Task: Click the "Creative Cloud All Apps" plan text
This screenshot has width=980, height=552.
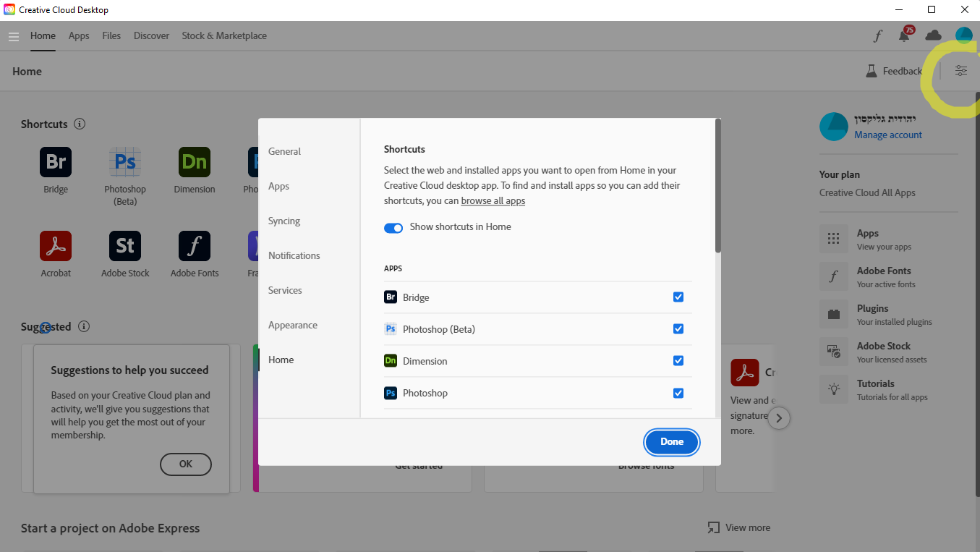Action: (x=867, y=192)
